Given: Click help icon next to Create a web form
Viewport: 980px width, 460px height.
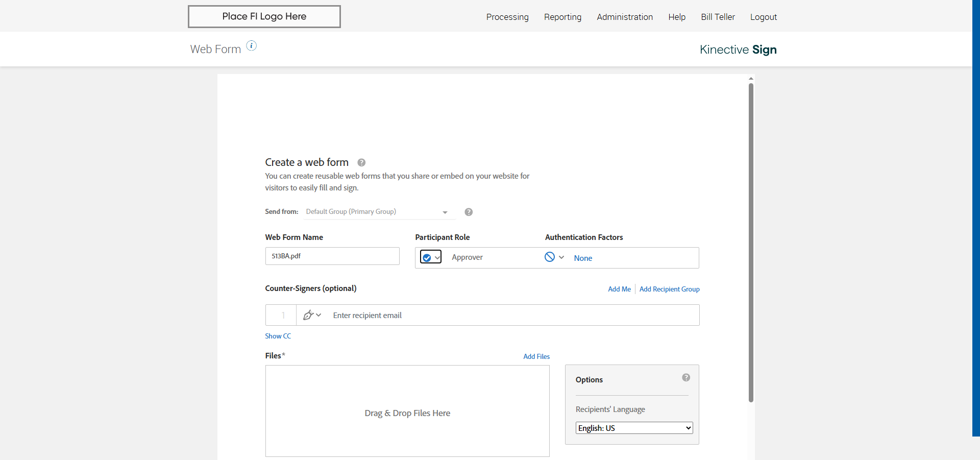Looking at the screenshot, I should click(x=361, y=163).
